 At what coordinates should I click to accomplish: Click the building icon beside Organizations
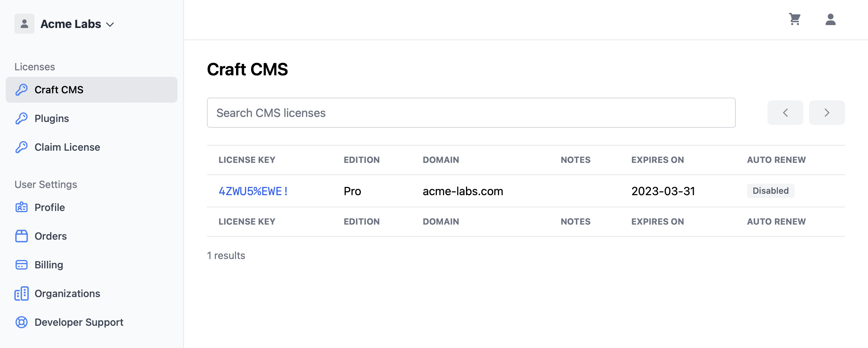click(x=22, y=293)
